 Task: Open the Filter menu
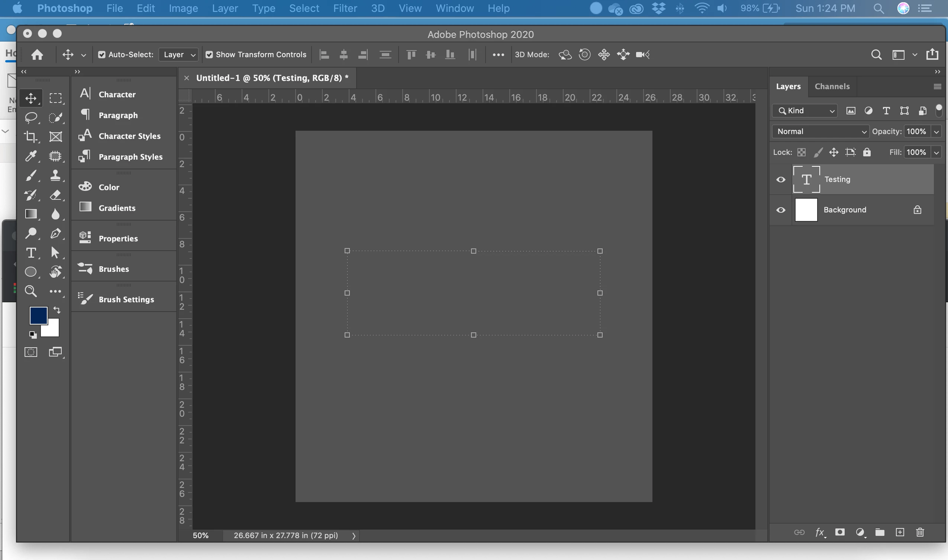tap(345, 8)
